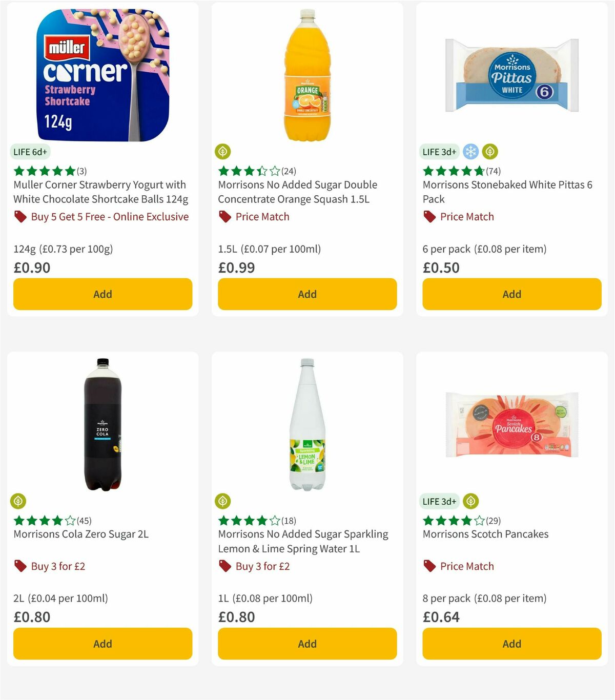Click Price Match link on Scotch Pancakes
The width and height of the screenshot is (615, 700).
click(467, 566)
